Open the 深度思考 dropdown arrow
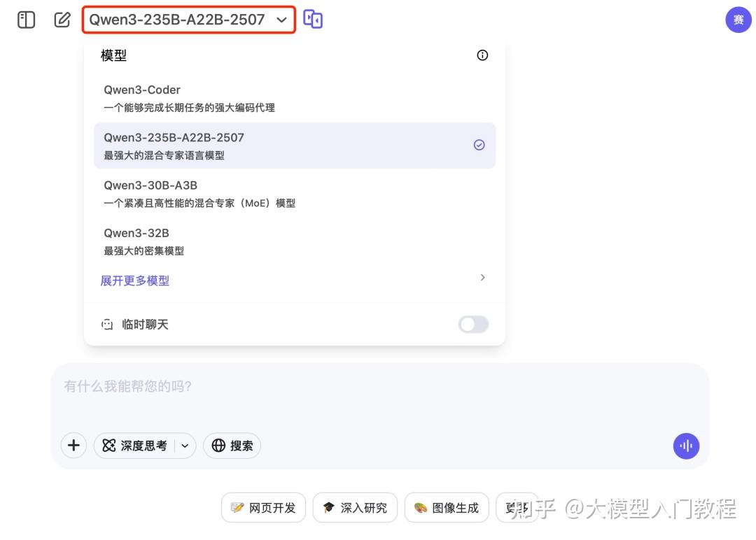 [x=185, y=446]
